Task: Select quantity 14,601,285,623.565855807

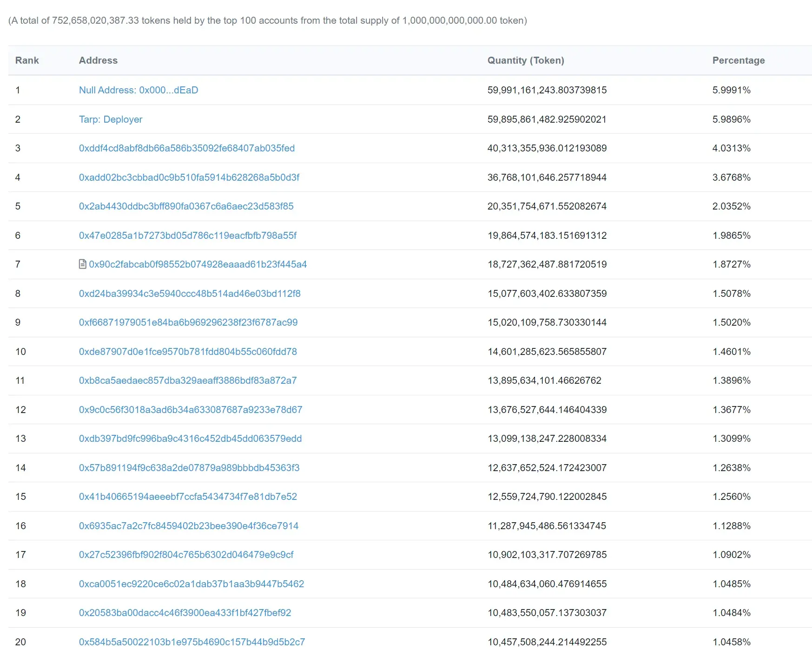Action: click(547, 352)
